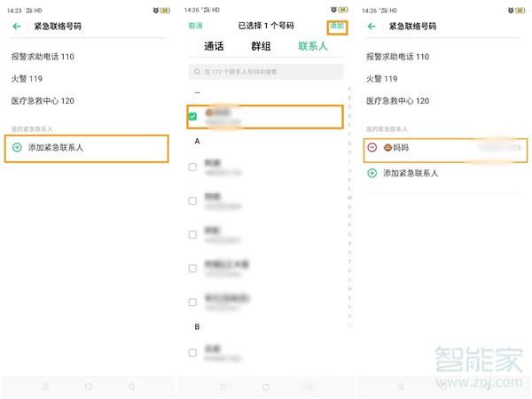
Task: Tap the green plus icon below 妈妈
Action: click(372, 173)
